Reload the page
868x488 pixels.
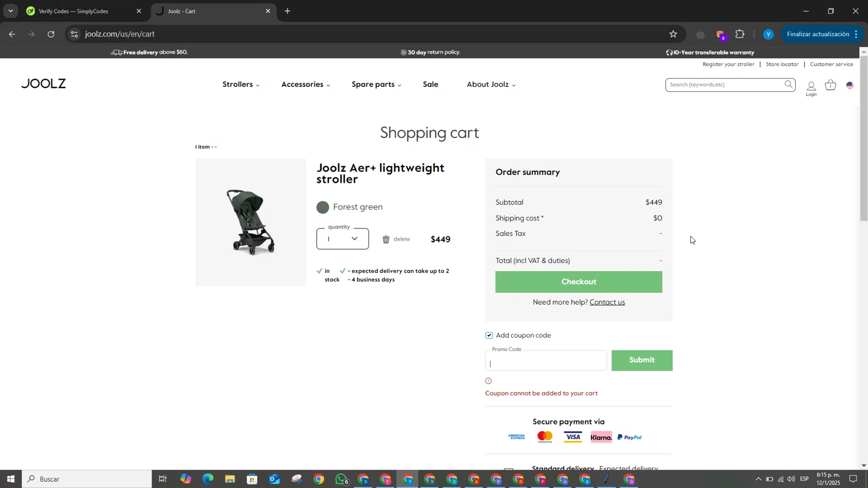pos(51,34)
